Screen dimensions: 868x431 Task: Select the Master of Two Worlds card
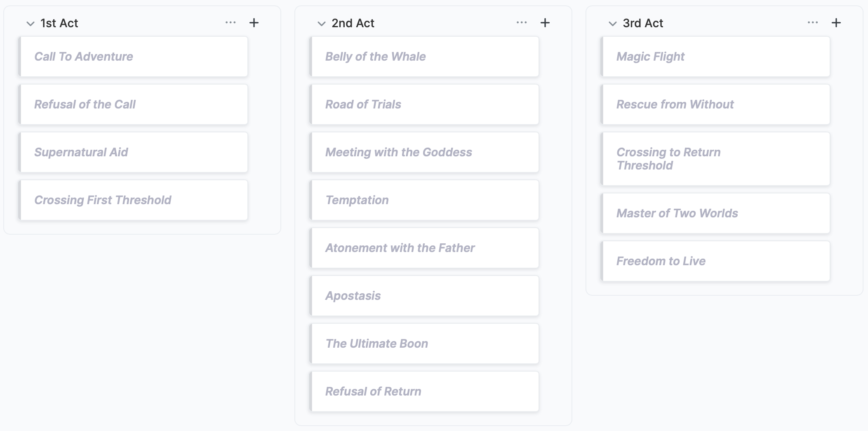coord(716,213)
